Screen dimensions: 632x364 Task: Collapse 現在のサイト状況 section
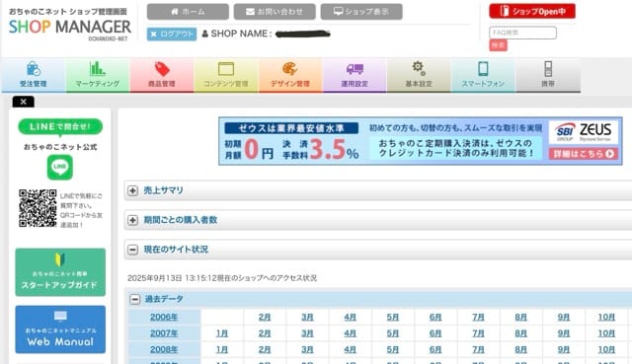point(132,250)
